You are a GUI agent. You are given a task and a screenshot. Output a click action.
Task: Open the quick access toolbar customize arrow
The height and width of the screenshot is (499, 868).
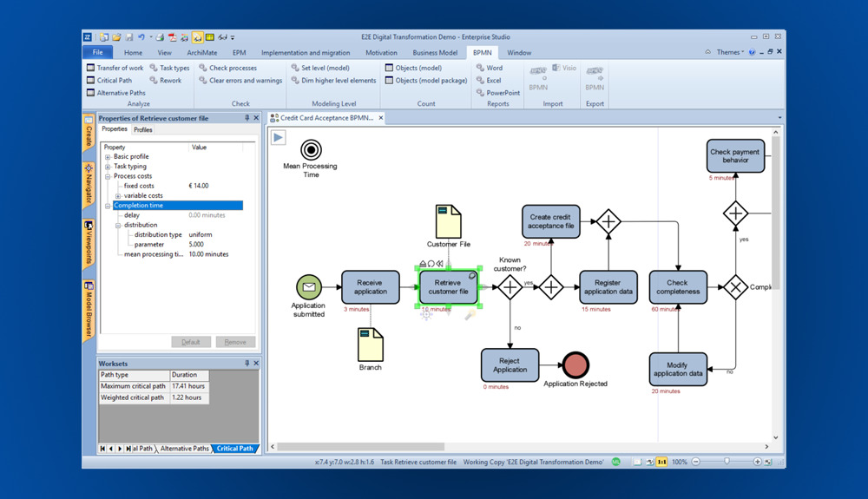click(233, 37)
